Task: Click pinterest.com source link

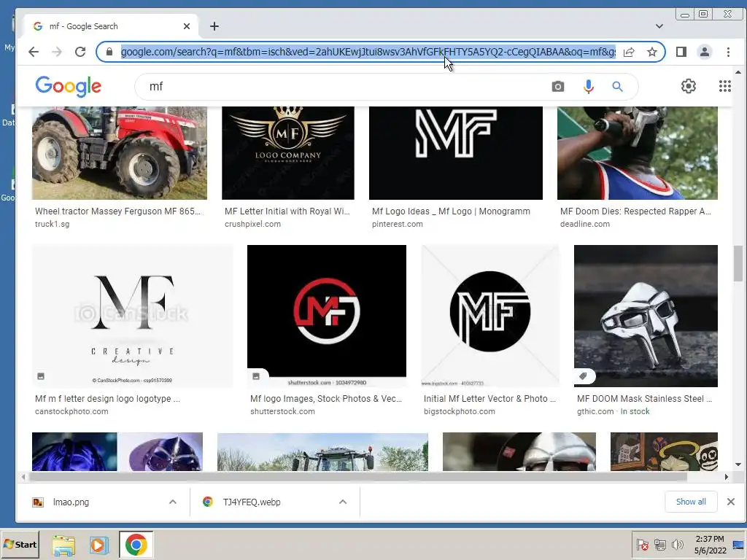Action: [x=398, y=225]
